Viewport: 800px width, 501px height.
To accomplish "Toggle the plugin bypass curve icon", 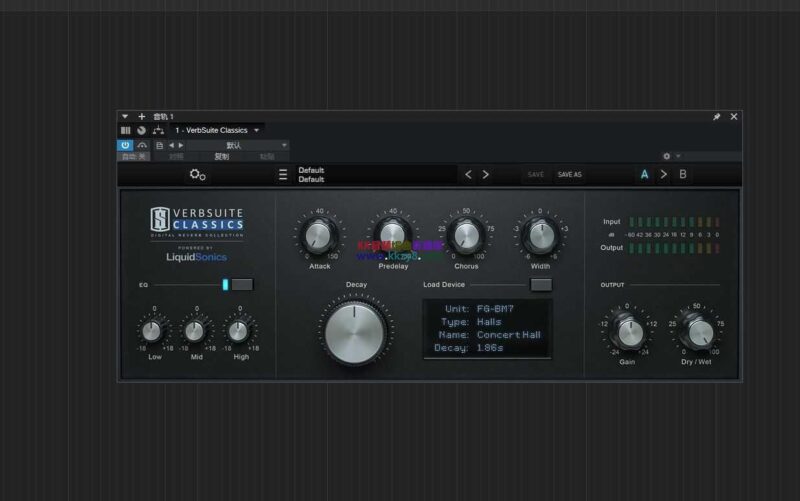I will (142, 145).
